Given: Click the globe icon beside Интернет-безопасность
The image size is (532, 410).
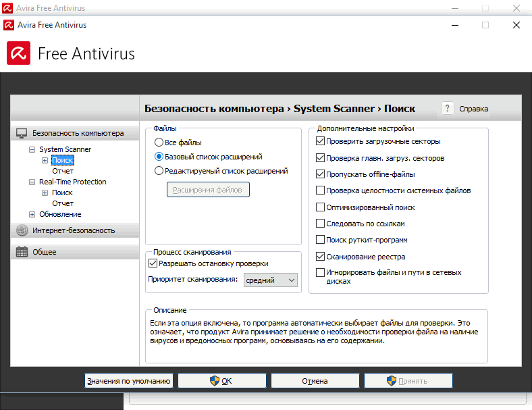Looking at the screenshot, I should pos(22,230).
